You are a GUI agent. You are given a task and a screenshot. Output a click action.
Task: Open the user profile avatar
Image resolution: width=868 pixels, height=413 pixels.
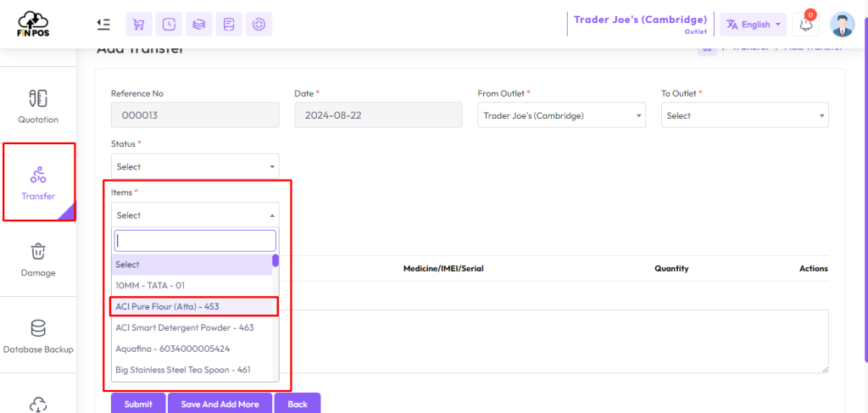[x=842, y=25]
